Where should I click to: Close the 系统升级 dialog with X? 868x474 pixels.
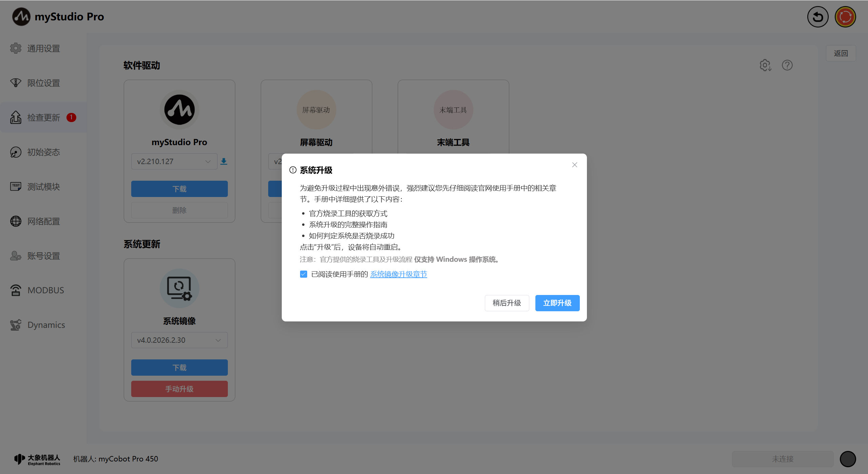pyautogui.click(x=574, y=165)
